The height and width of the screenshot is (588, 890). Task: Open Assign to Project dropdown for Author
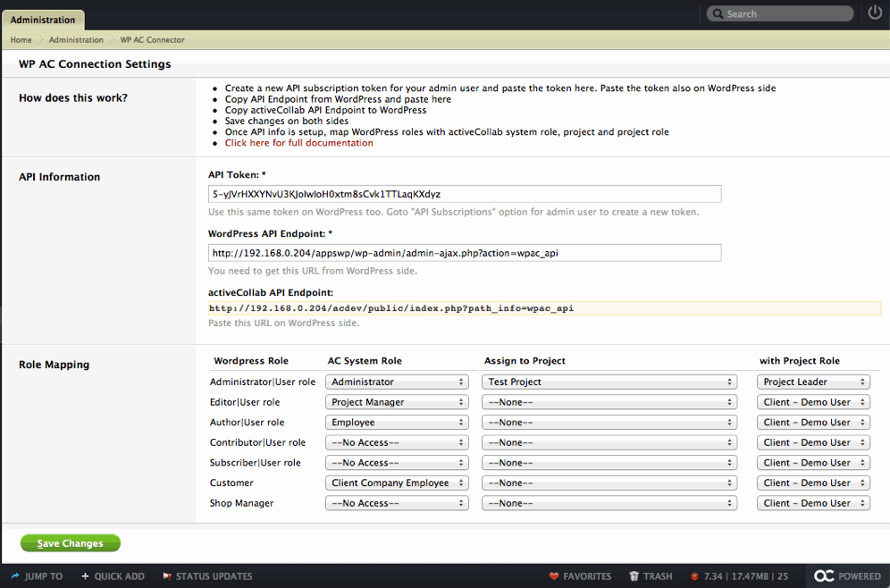click(x=609, y=423)
